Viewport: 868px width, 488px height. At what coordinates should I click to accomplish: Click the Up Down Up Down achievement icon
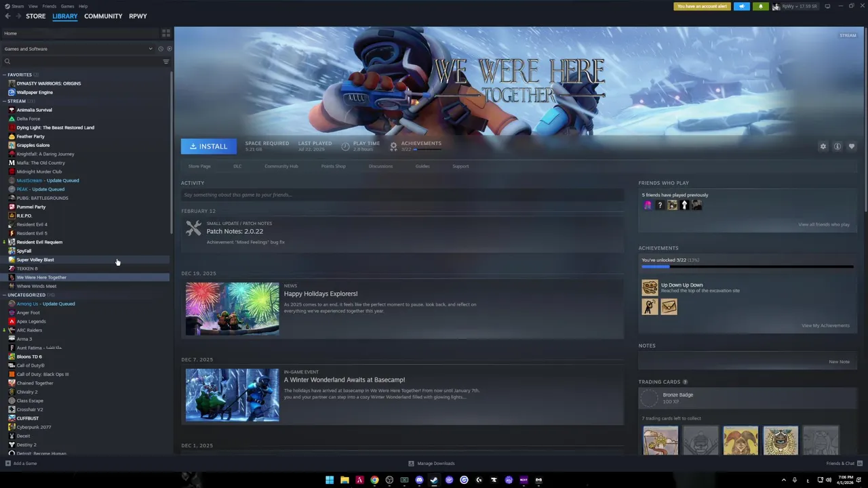pyautogui.click(x=650, y=287)
